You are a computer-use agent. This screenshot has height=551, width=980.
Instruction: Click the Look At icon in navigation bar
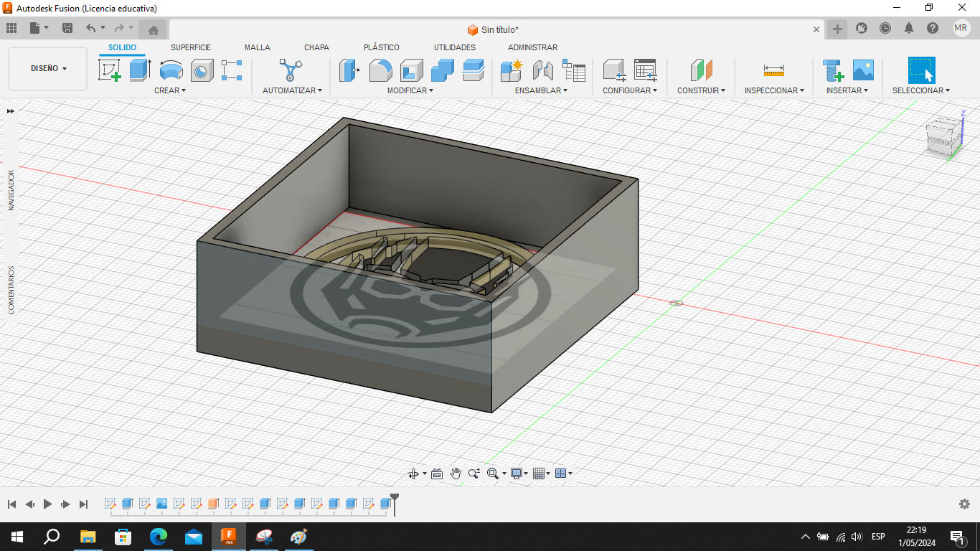pos(437,473)
